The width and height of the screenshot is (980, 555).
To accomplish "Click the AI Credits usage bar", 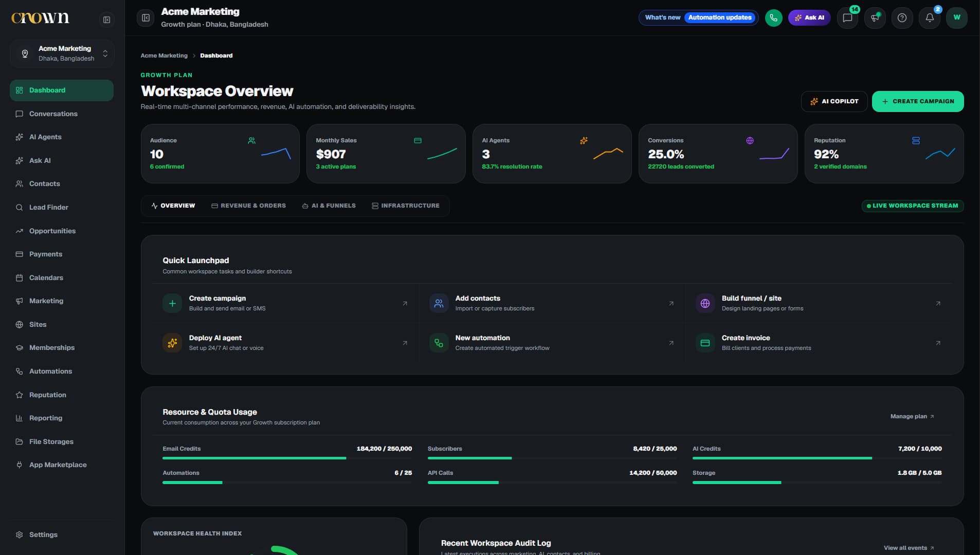I will (817, 458).
